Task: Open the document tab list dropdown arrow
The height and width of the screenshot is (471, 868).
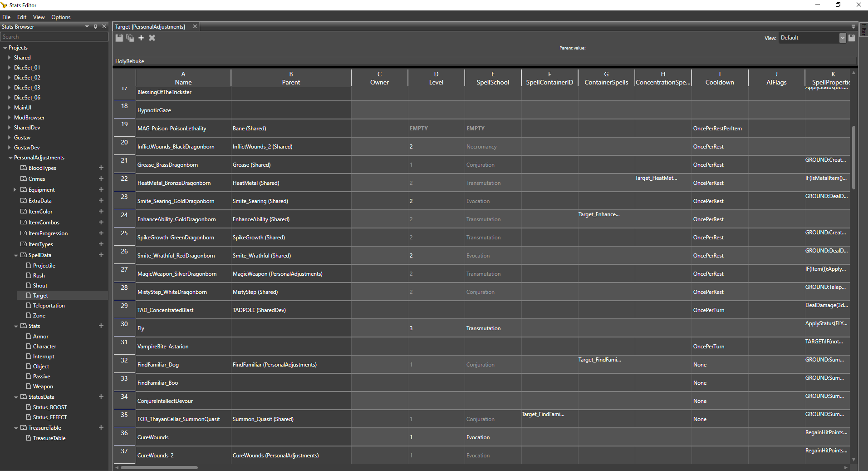Action: tap(853, 27)
